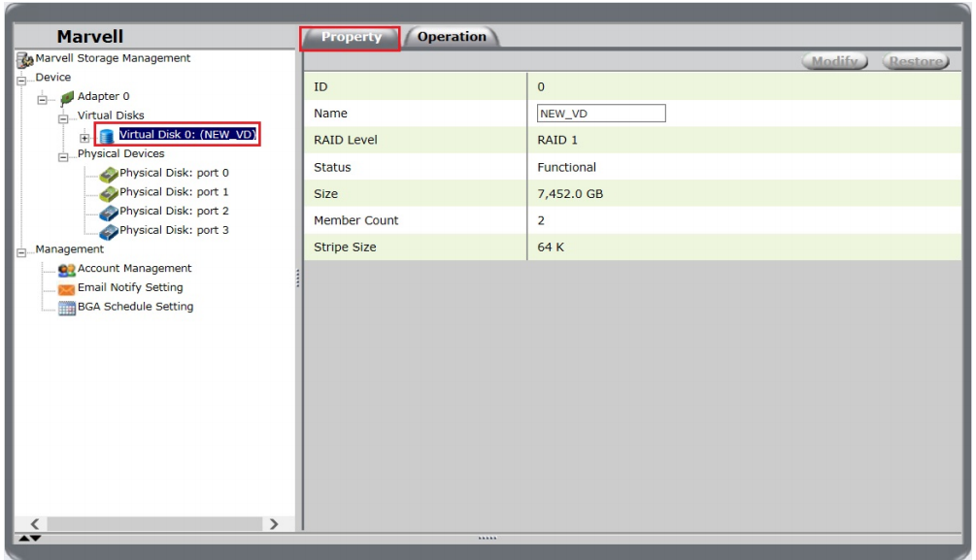Click the Virtual Disk 0 database icon
The width and height of the screenshot is (976, 560).
click(107, 136)
